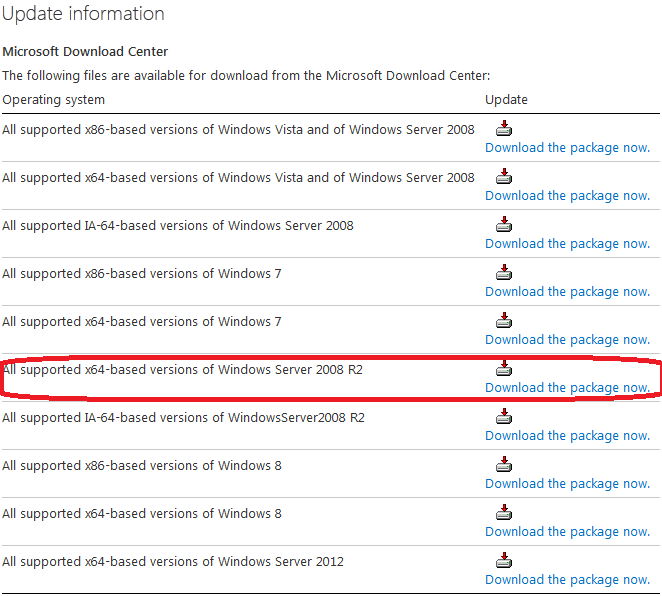Click download icon for x64 Windows 7

[504, 320]
